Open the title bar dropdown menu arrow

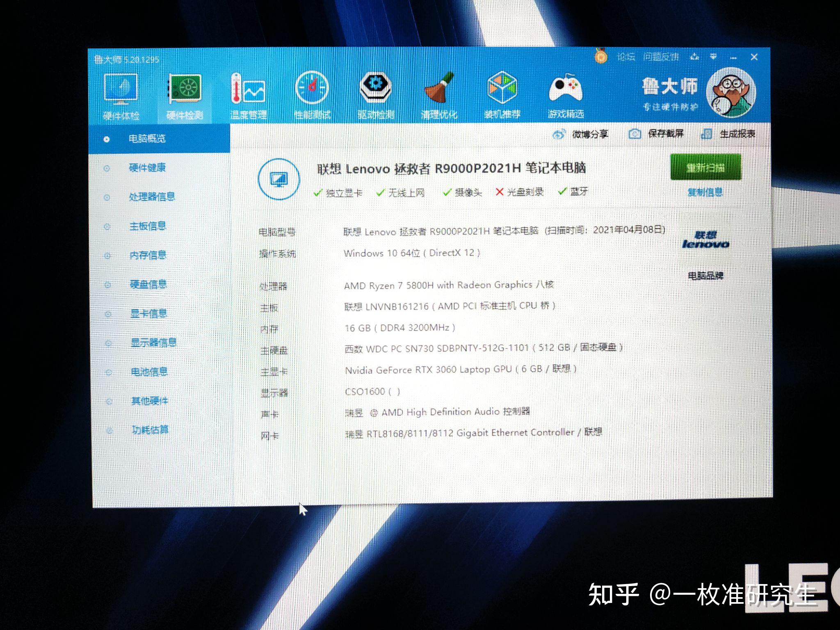click(x=713, y=57)
